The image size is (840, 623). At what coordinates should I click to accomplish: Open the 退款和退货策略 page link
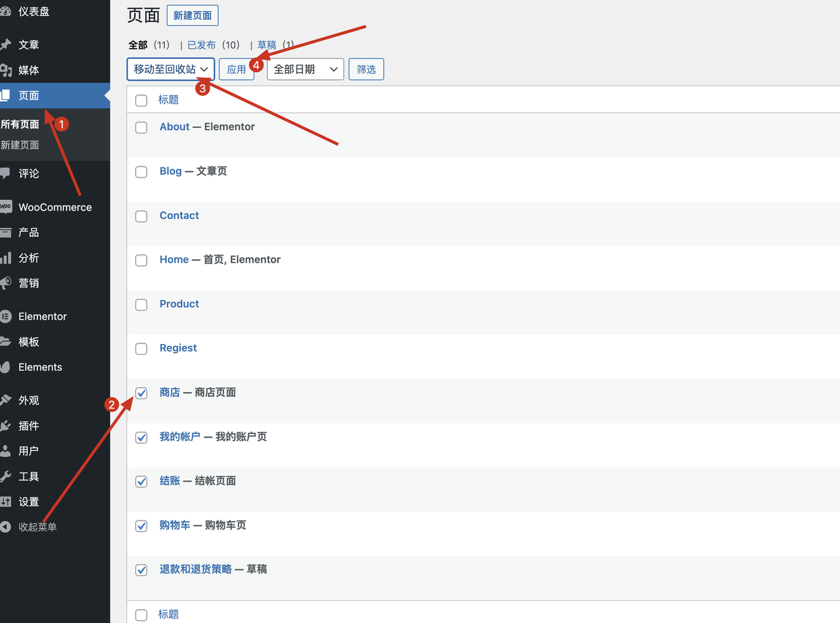click(x=195, y=569)
